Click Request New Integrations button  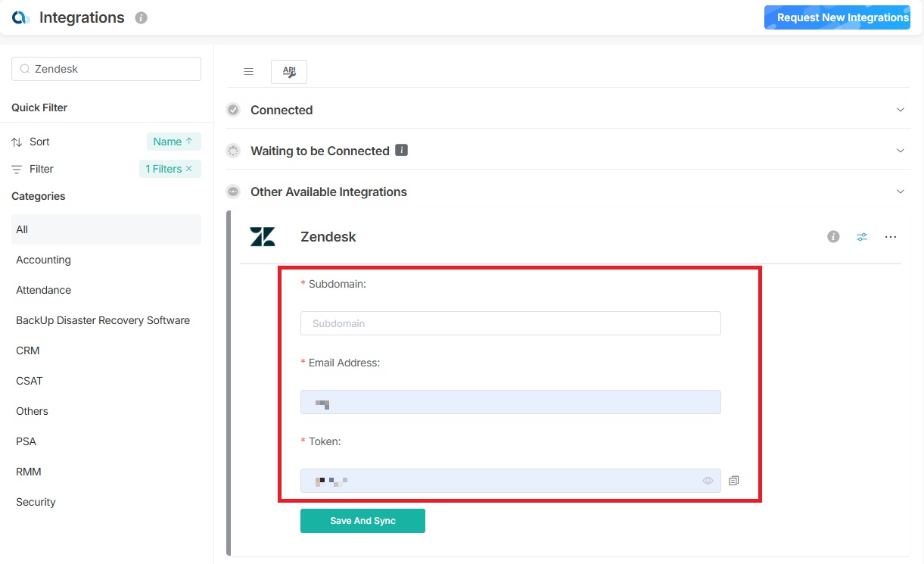(837, 17)
